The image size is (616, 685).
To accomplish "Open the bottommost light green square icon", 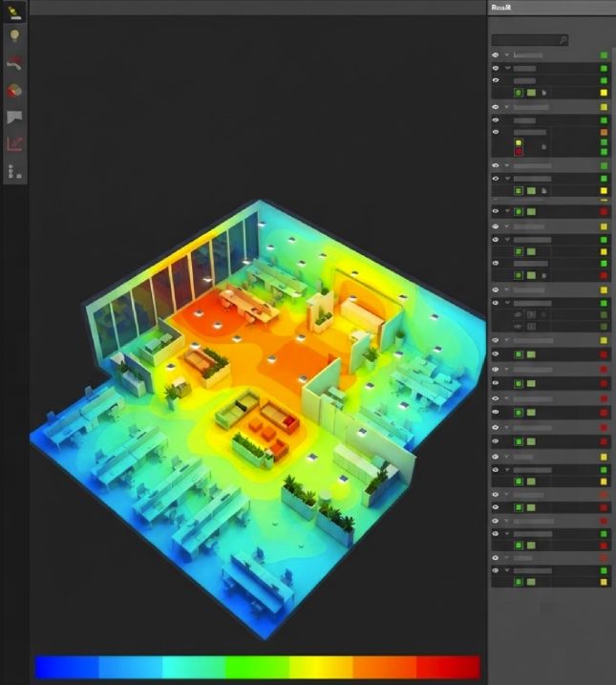I will pyautogui.click(x=531, y=582).
